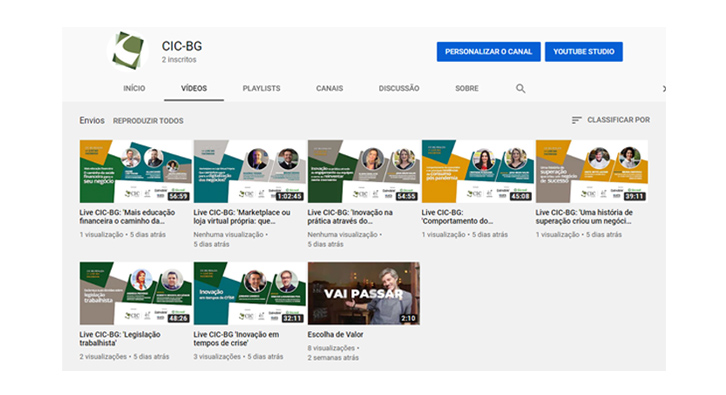Click '3 visualizações • 5 dias atrás' text
The width and height of the screenshot is (726, 395).
coord(238,357)
